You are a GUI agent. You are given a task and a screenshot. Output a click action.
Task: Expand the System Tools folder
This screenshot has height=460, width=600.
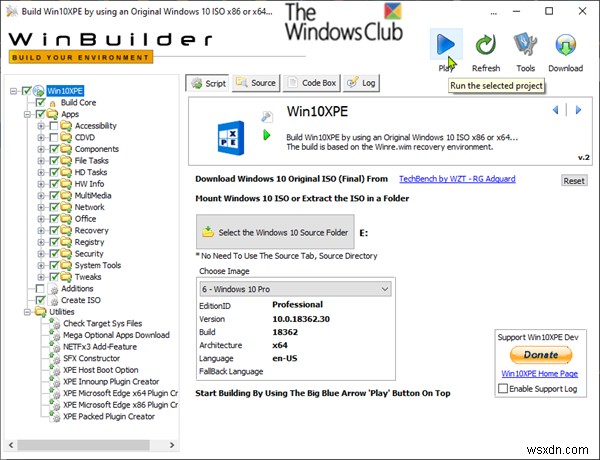click(41, 265)
